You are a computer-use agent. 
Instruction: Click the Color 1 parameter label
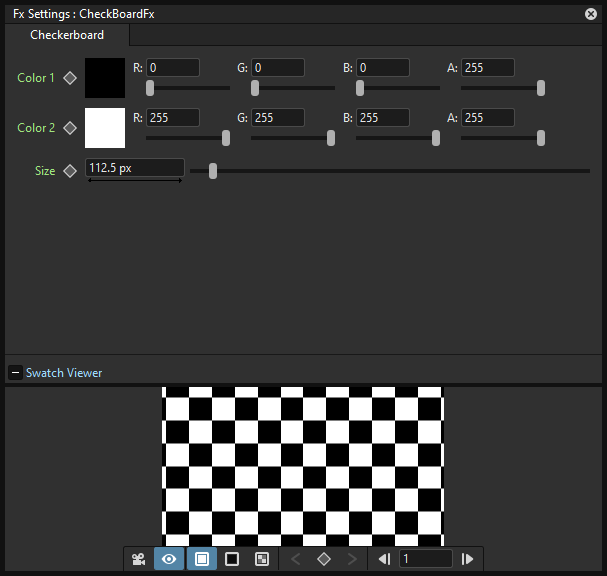36,78
